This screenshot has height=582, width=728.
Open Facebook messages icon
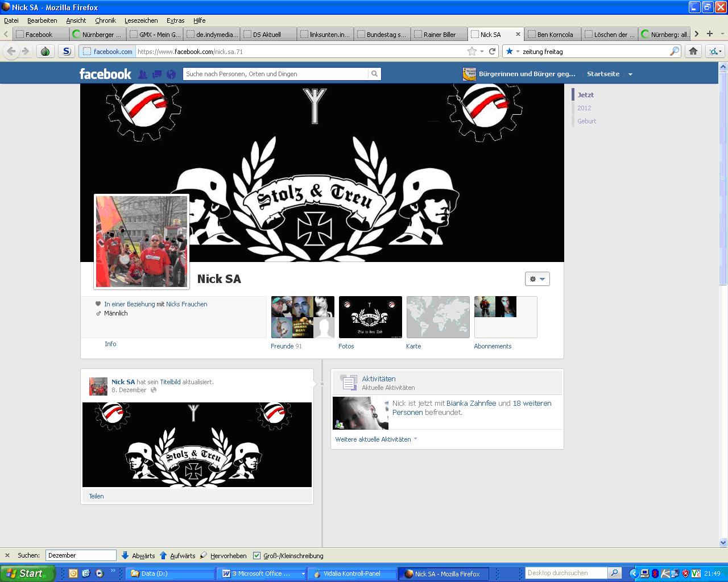(x=157, y=74)
